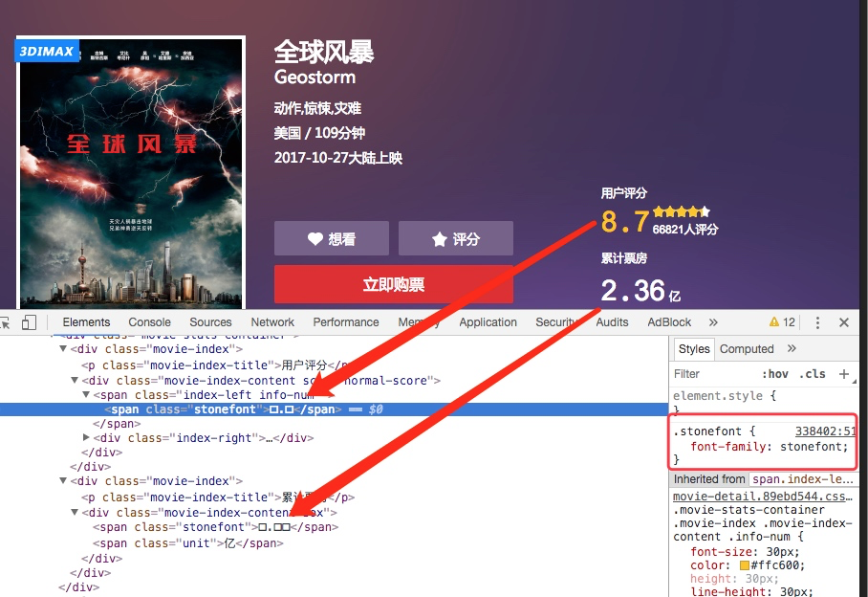Open the Network tab

(272, 322)
